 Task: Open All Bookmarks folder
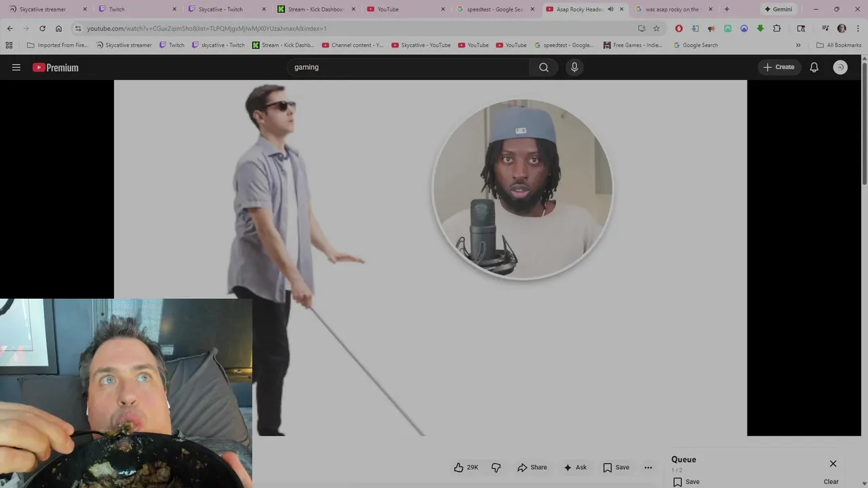tap(839, 45)
